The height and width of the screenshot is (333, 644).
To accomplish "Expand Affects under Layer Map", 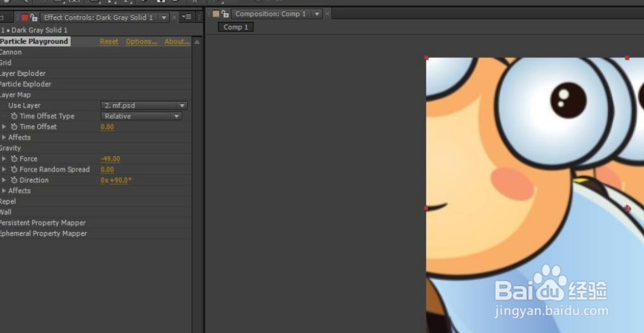I will tap(4, 138).
